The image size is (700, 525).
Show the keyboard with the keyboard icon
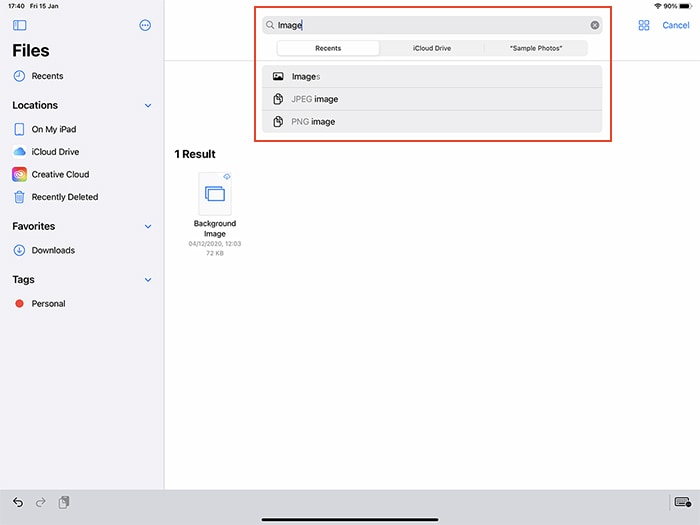[683, 502]
